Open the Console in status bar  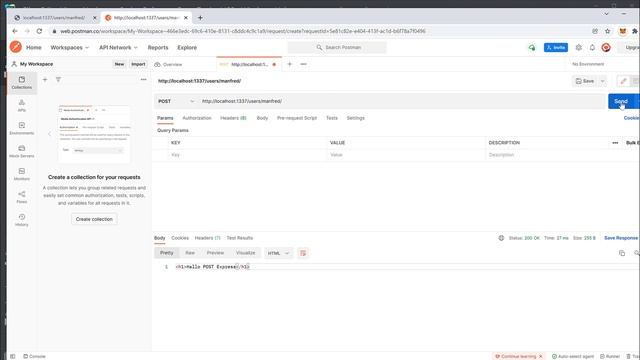pyautogui.click(x=34, y=356)
